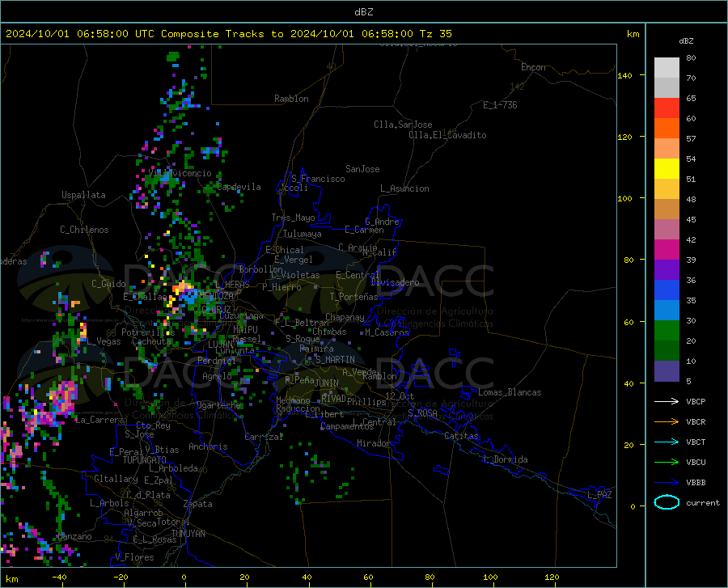This screenshot has width=728, height=588.
Task: Click the 'C_Chilenos' map label
Action: [84, 230]
